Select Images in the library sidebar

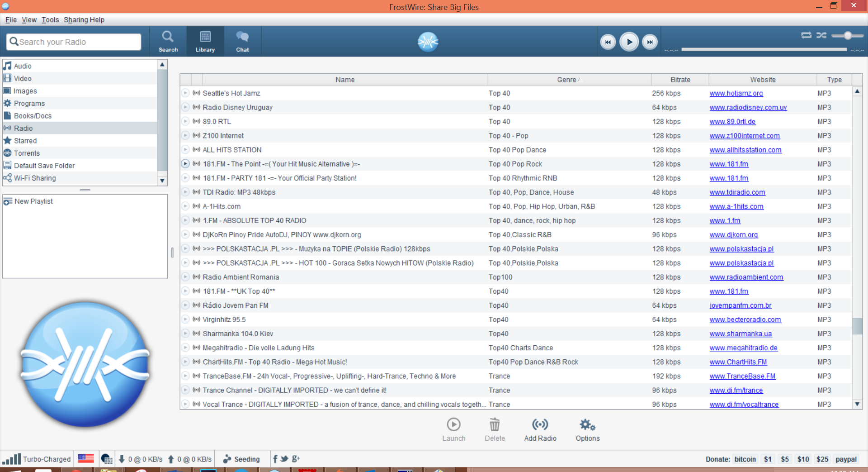pyautogui.click(x=80, y=91)
